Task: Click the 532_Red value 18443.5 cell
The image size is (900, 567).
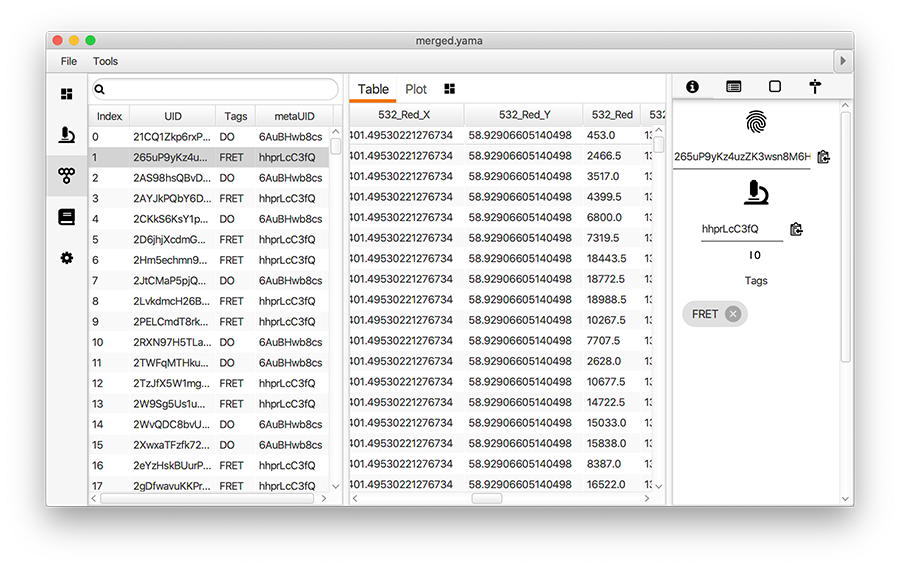Action: point(612,259)
